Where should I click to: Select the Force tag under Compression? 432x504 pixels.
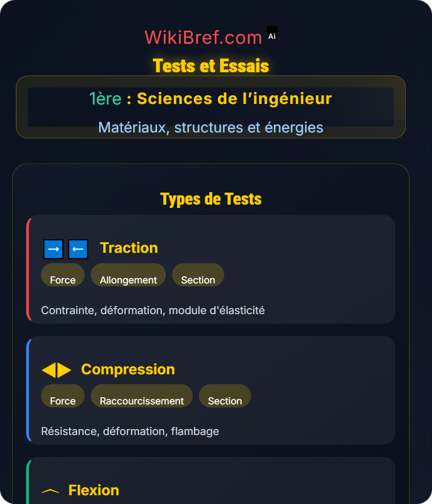pyautogui.click(x=63, y=396)
